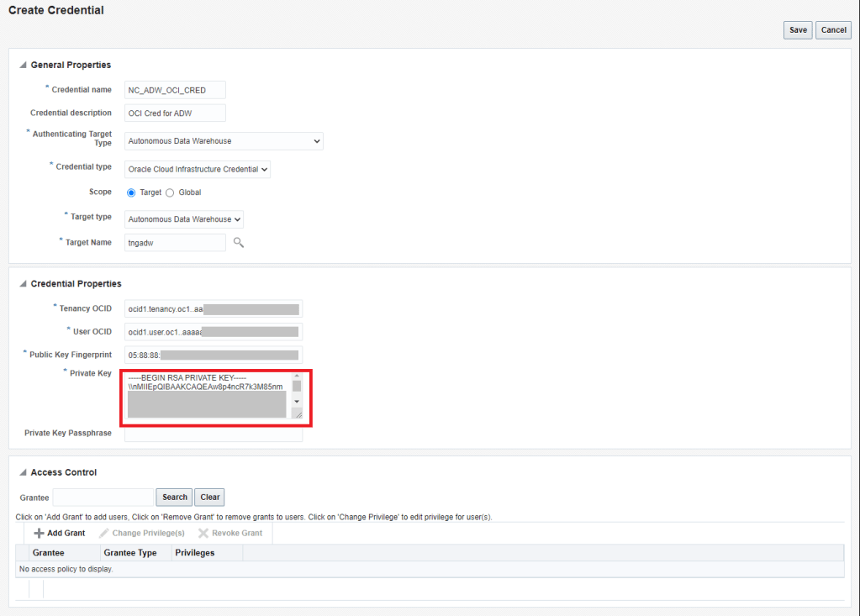Image resolution: width=860 pixels, height=616 pixels.
Task: Open the Target type dropdown
Action: 184,219
